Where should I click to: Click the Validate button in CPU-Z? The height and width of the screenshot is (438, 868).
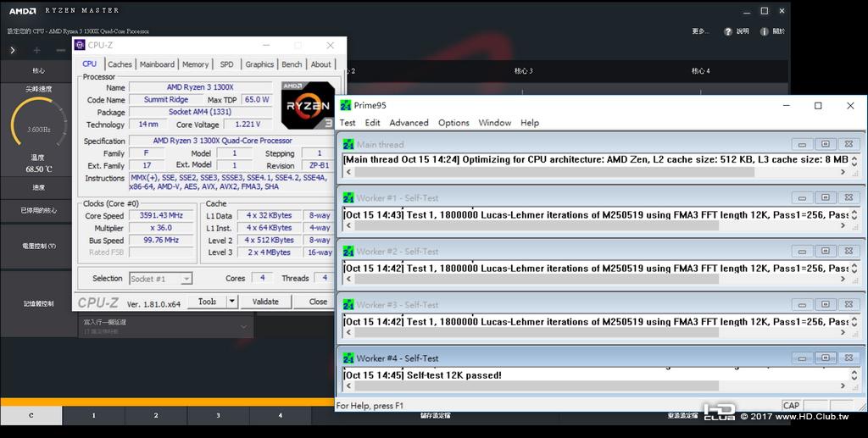[x=265, y=302]
